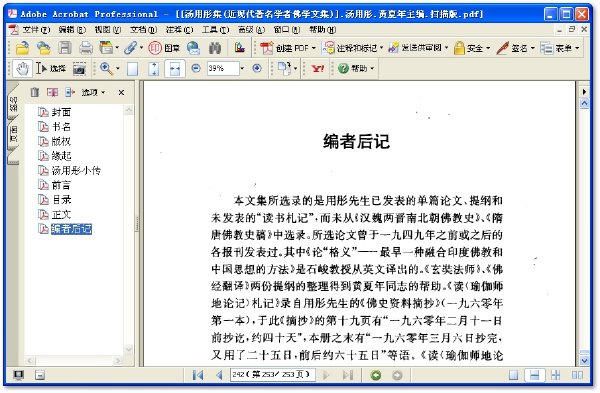Click the page number input field
Screen dimensions: 600x393
point(273,375)
